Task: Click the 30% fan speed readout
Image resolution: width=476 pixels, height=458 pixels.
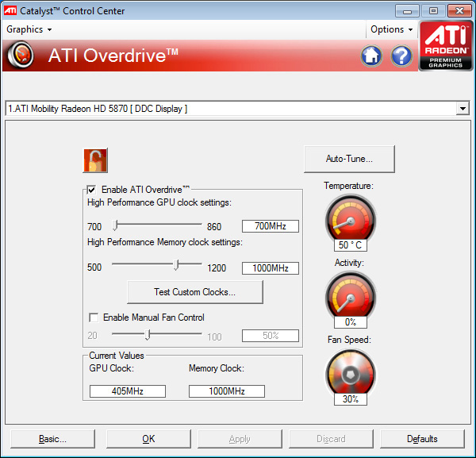Action: (351, 399)
